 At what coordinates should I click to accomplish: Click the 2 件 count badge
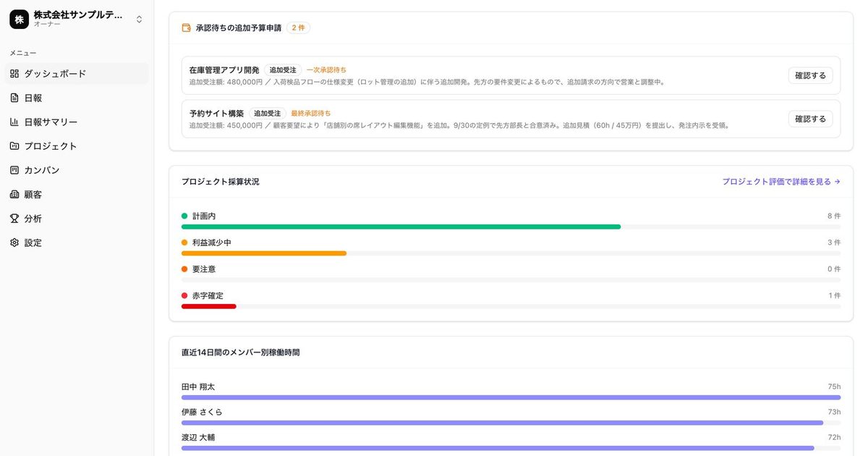(298, 28)
